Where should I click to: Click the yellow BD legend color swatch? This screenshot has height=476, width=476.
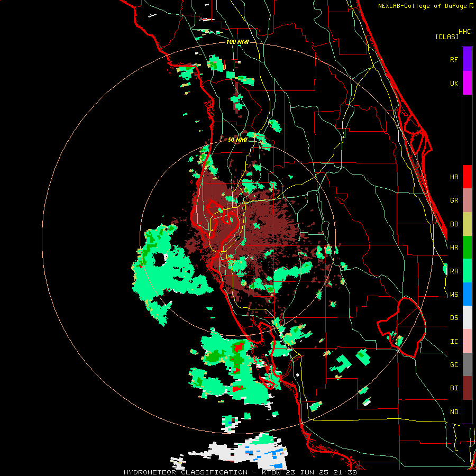click(467, 224)
